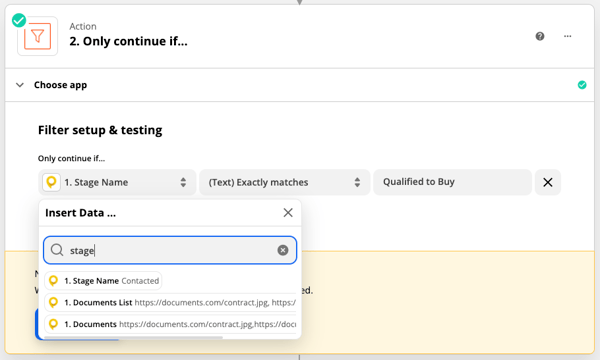Select the 1. Documents contract.jpg result
This screenshot has height=360, width=600.
point(171,324)
